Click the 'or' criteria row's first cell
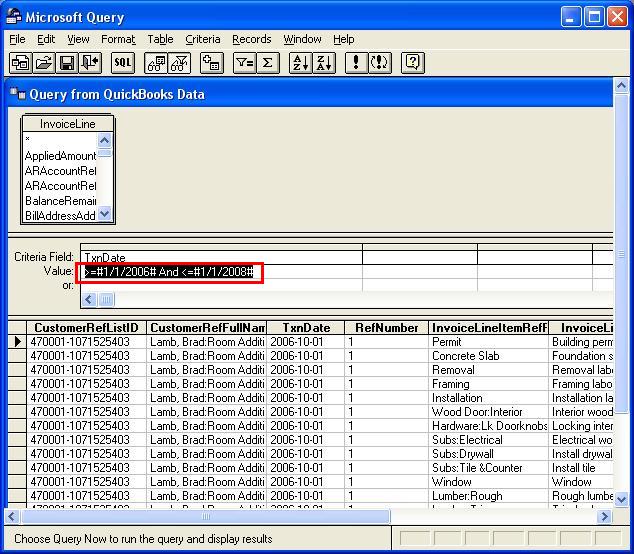This screenshot has width=634, height=554. coord(222,285)
